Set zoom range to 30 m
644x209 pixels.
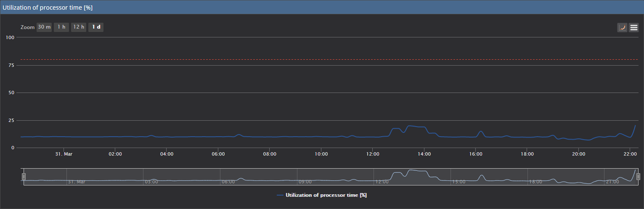pos(44,27)
